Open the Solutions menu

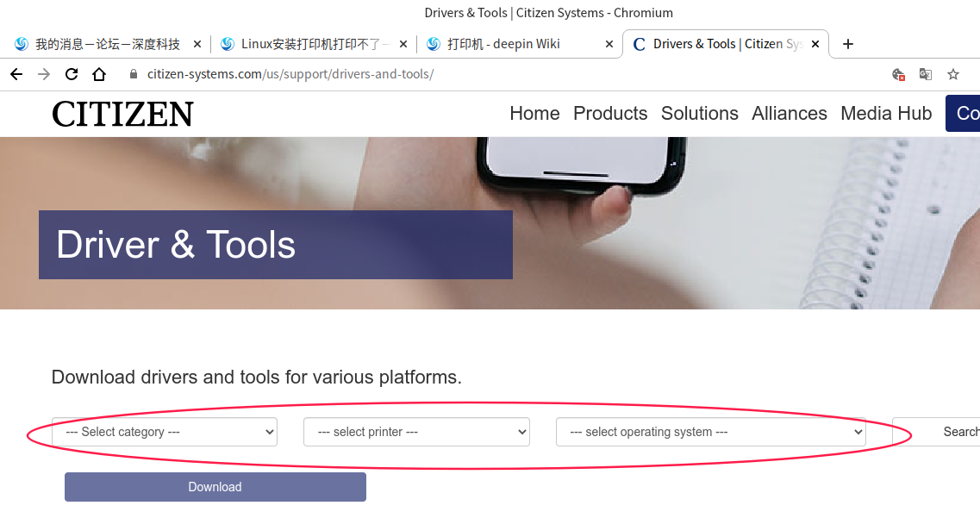click(x=699, y=113)
